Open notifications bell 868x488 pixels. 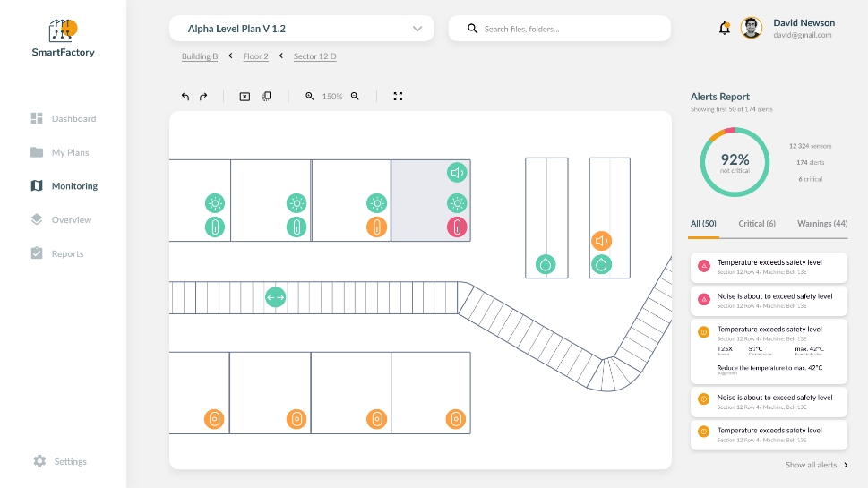click(724, 29)
